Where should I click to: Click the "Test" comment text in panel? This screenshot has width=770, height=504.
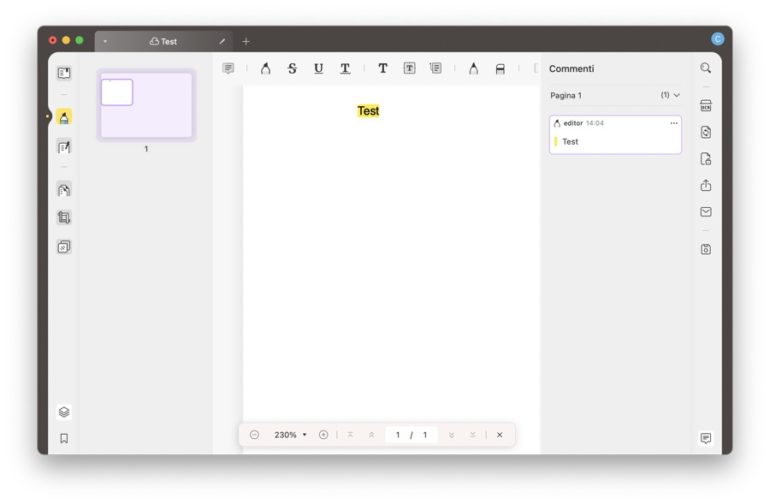click(x=570, y=141)
